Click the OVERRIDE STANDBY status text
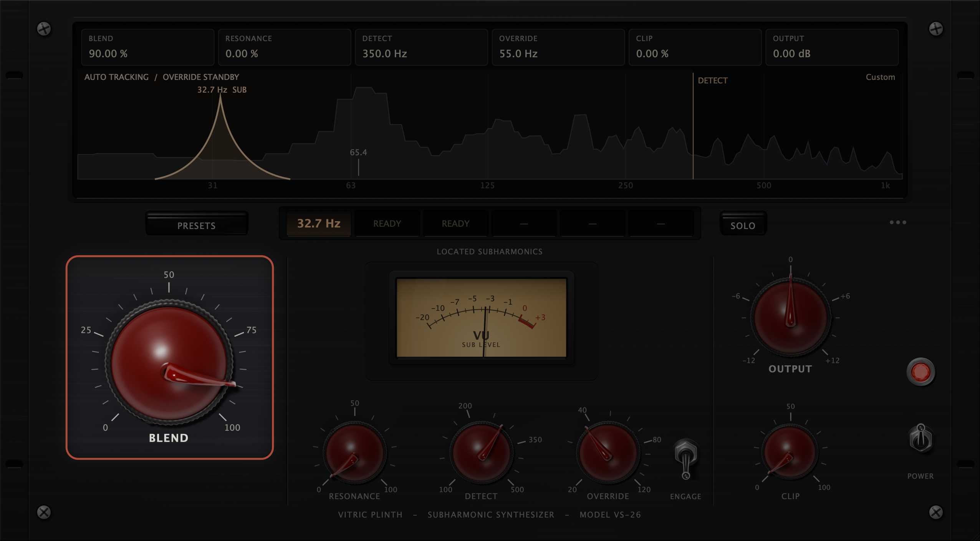Viewport: 980px width, 541px height. pyautogui.click(x=201, y=77)
